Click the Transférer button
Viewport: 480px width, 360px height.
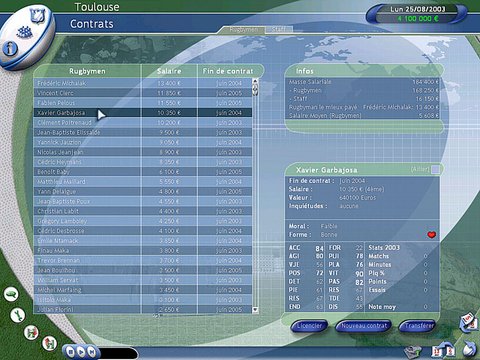(419, 326)
